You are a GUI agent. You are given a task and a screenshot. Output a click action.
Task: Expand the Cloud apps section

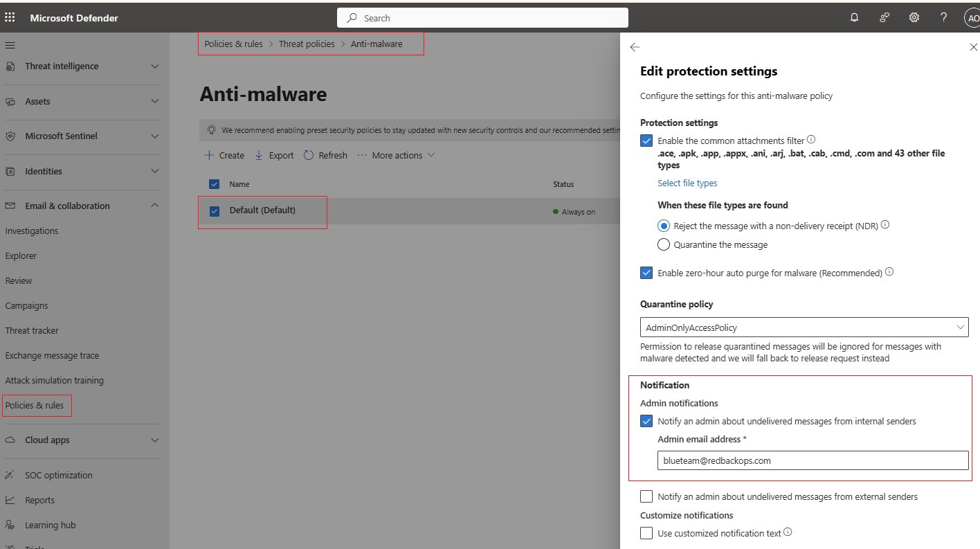(155, 440)
